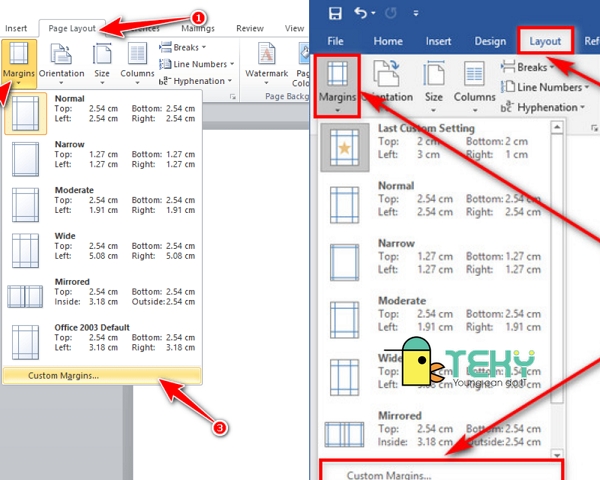
Task: Open the File tab in right window
Action: click(x=335, y=41)
